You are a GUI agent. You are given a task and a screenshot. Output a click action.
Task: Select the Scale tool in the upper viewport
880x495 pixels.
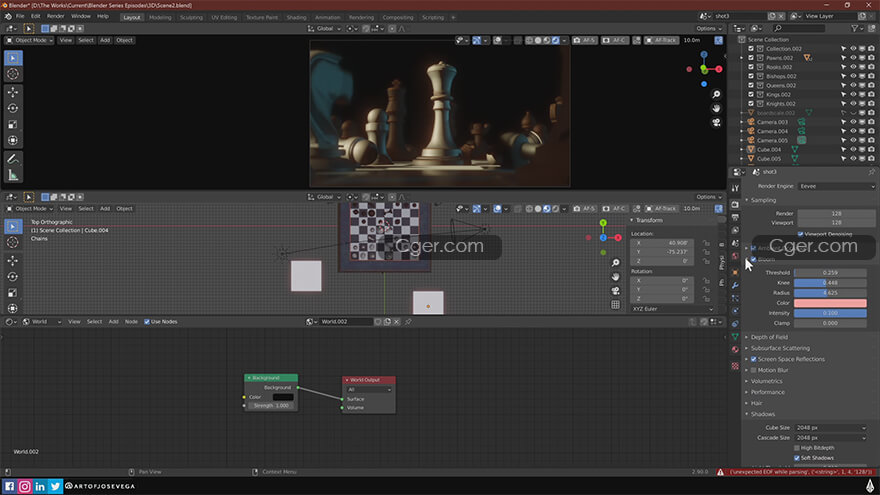pyautogui.click(x=13, y=125)
